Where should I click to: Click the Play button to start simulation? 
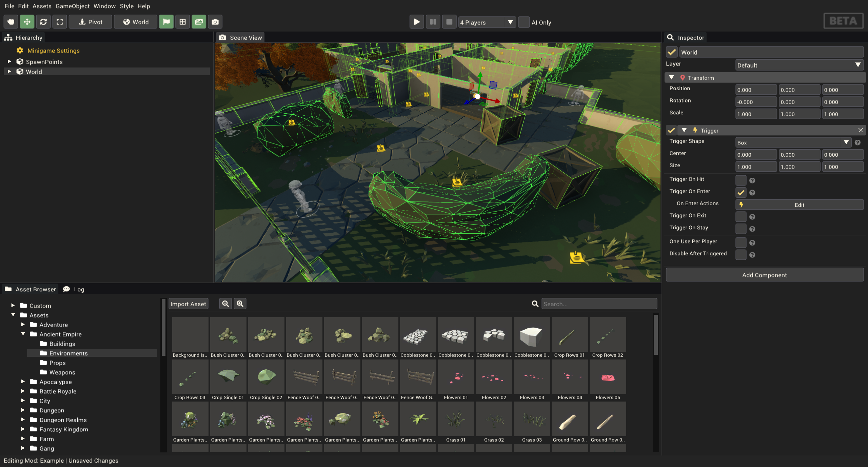tap(416, 22)
